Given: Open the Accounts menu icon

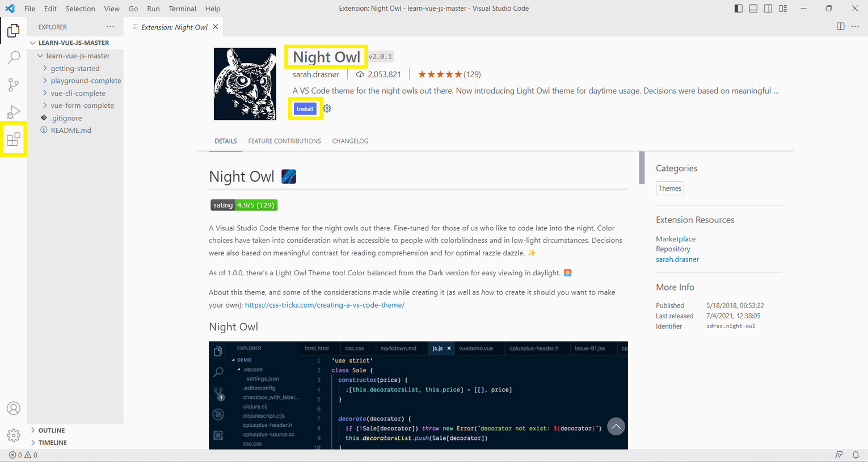Looking at the screenshot, I should click(14, 408).
